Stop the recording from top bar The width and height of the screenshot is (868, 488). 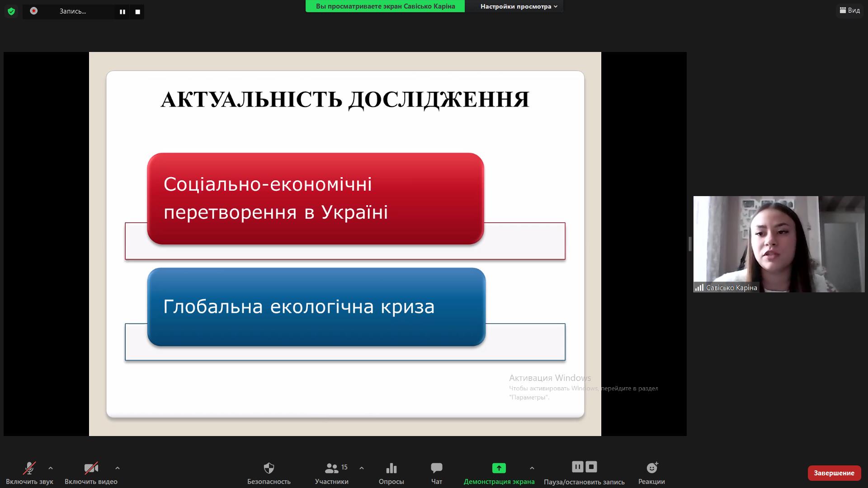click(138, 12)
